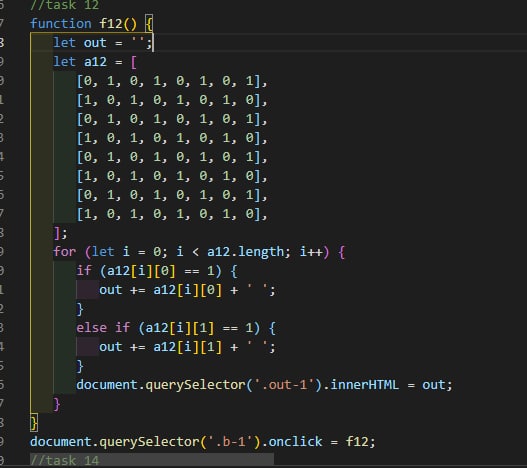Click the "//task 12" comment
The height and width of the screenshot is (468, 527).
coord(65,4)
